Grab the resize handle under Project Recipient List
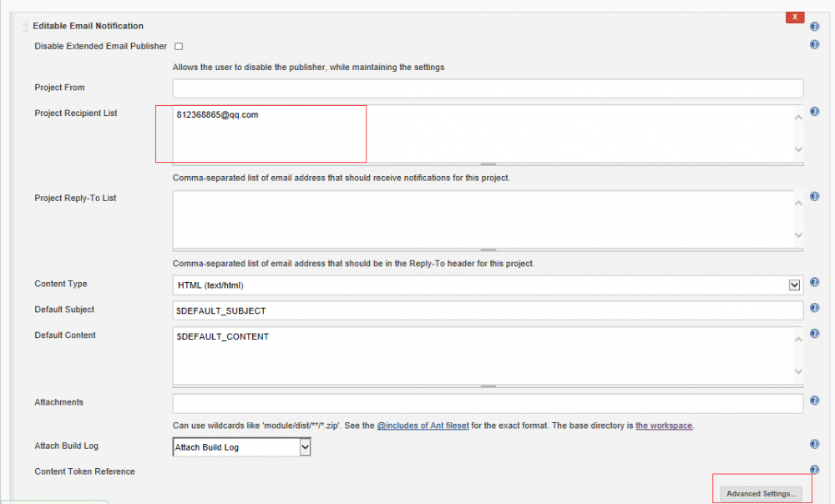835x504 pixels. (x=488, y=164)
